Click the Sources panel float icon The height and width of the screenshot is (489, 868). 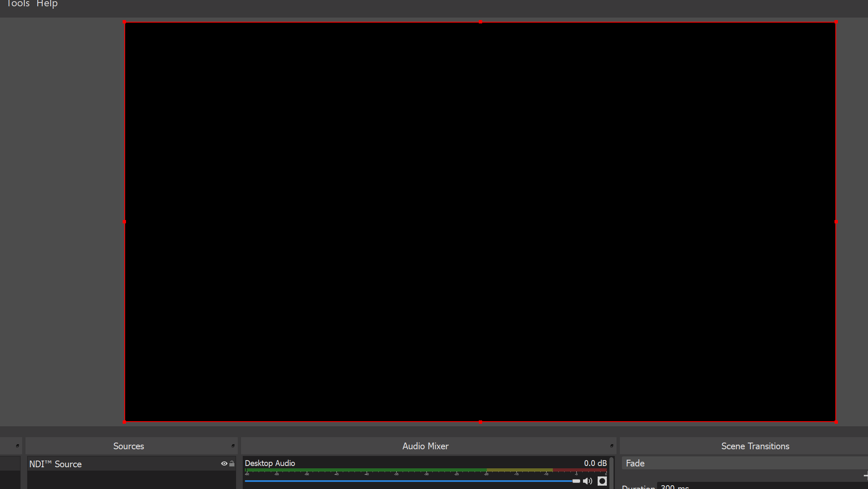click(233, 445)
